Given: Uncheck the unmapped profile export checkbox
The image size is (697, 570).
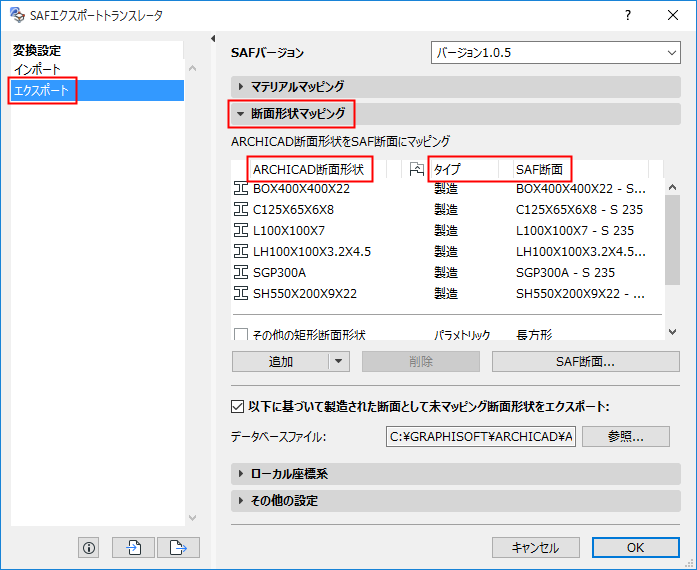Looking at the screenshot, I should [237, 406].
